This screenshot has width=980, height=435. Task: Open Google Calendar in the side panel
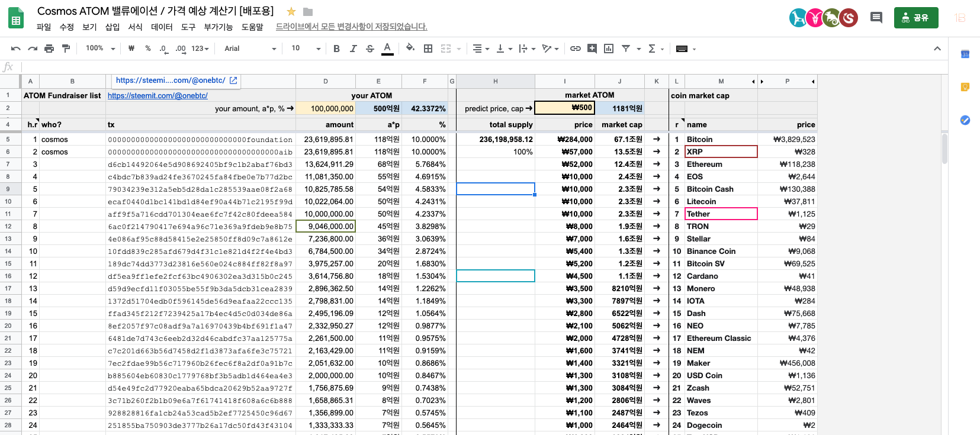[x=965, y=54]
